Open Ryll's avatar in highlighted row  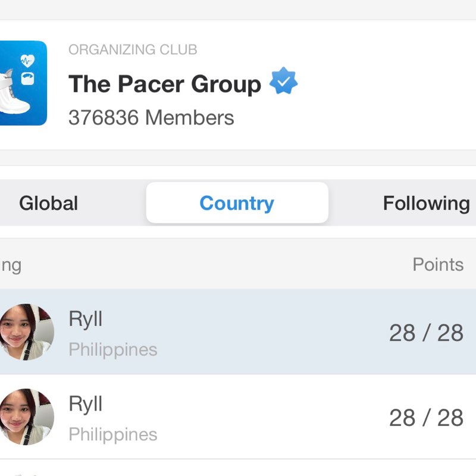25,332
